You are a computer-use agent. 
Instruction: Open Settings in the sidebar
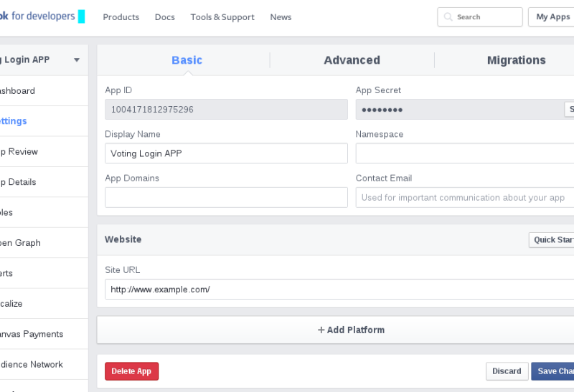point(44,121)
